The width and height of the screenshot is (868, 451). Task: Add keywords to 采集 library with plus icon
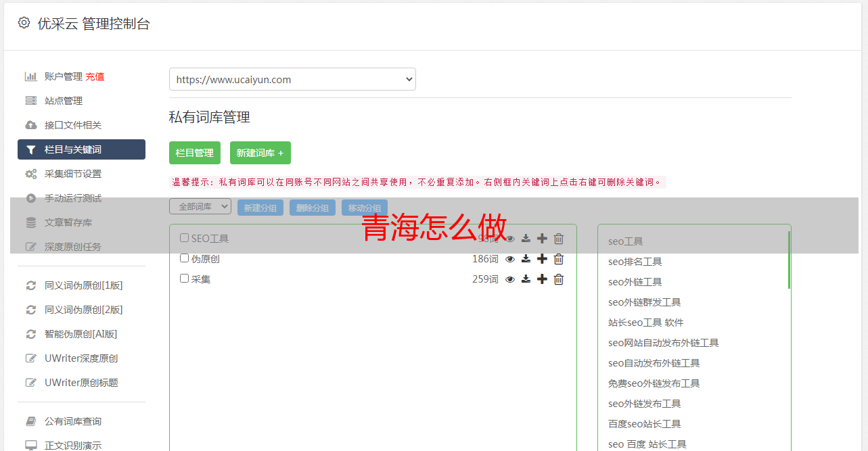[x=542, y=279]
